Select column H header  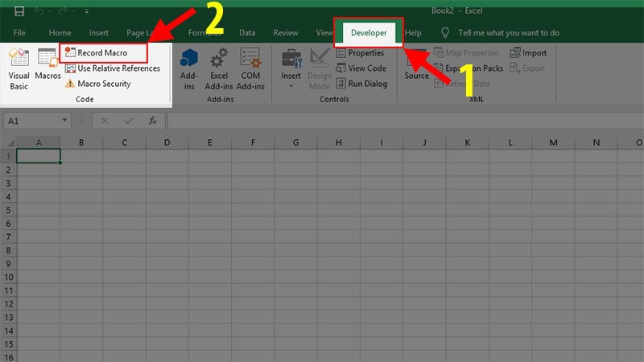point(338,142)
